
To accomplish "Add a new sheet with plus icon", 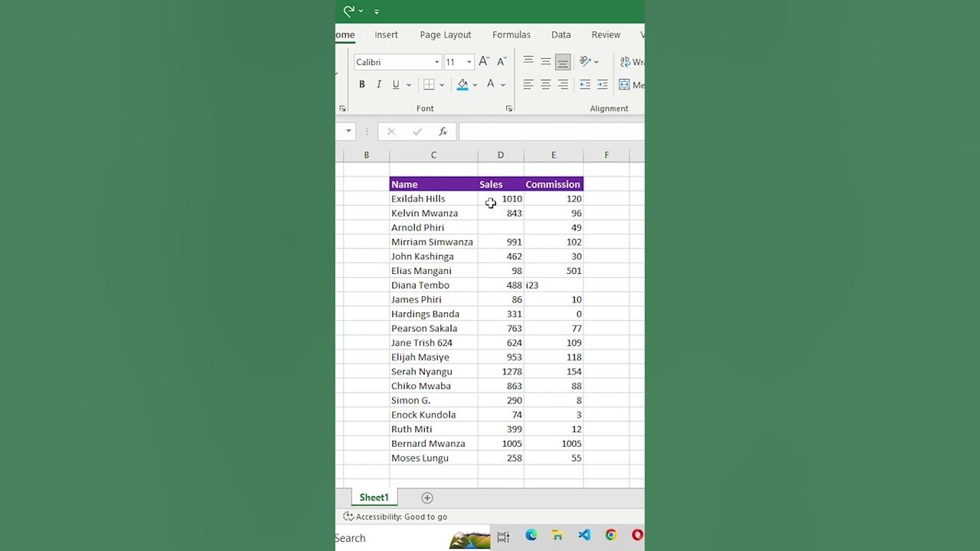I will point(427,498).
